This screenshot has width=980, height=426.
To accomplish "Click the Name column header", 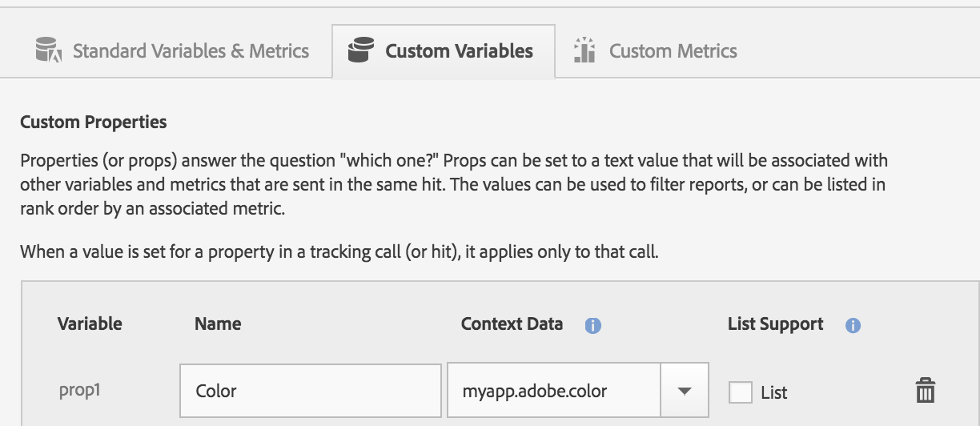I will 217,324.
